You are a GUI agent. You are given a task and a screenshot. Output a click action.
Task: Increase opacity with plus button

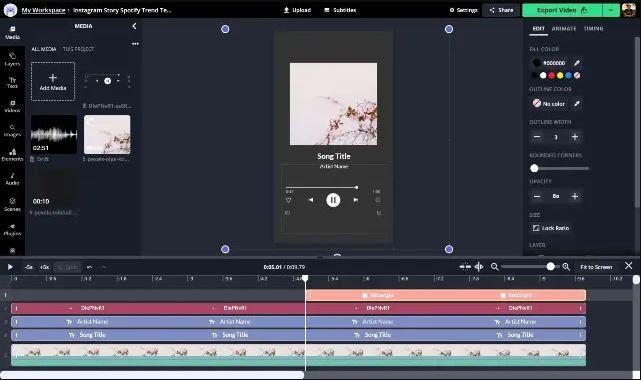[575, 197]
